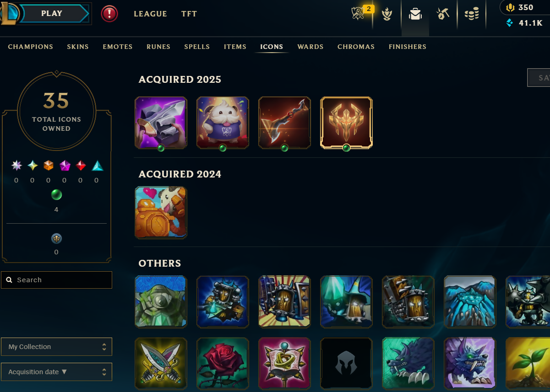Screen dimensions: 550x392
Task: Open the Store coins icon
Action: click(471, 15)
